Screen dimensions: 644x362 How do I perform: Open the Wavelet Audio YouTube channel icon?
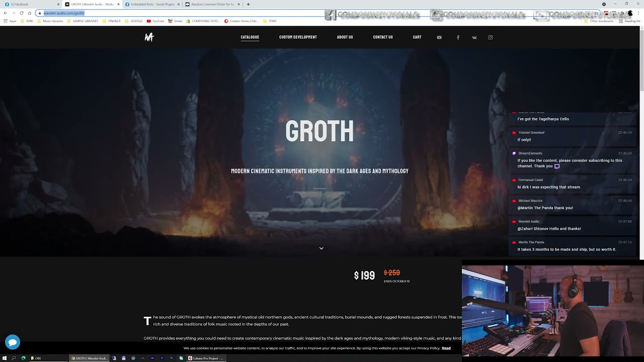(439, 37)
